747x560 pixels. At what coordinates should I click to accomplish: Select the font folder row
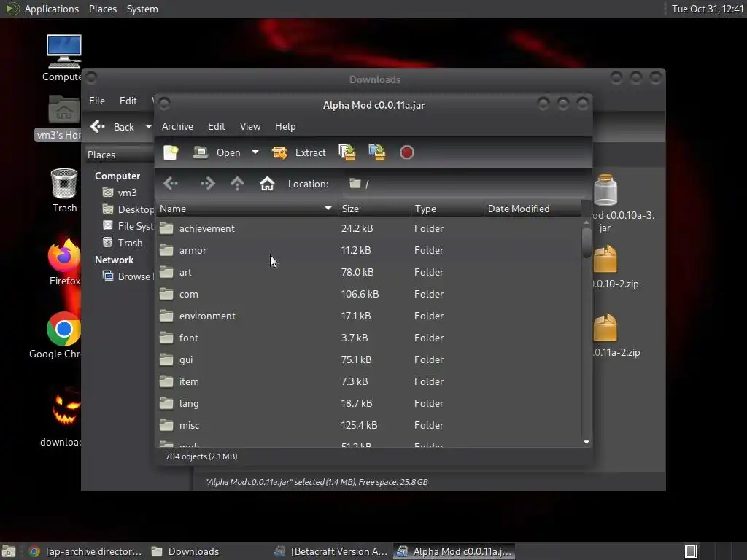click(x=368, y=338)
